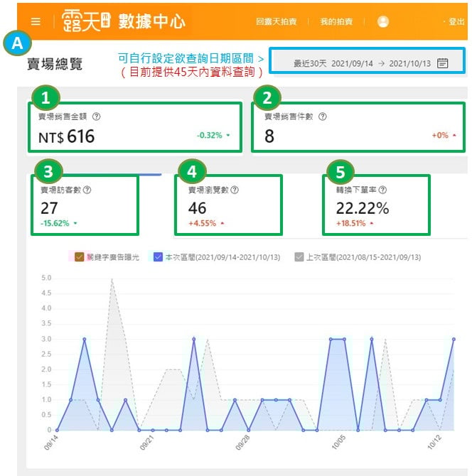Image resolution: width=472 pixels, height=476 pixels.
Task: Open the date range calendar icon
Action: [443, 63]
